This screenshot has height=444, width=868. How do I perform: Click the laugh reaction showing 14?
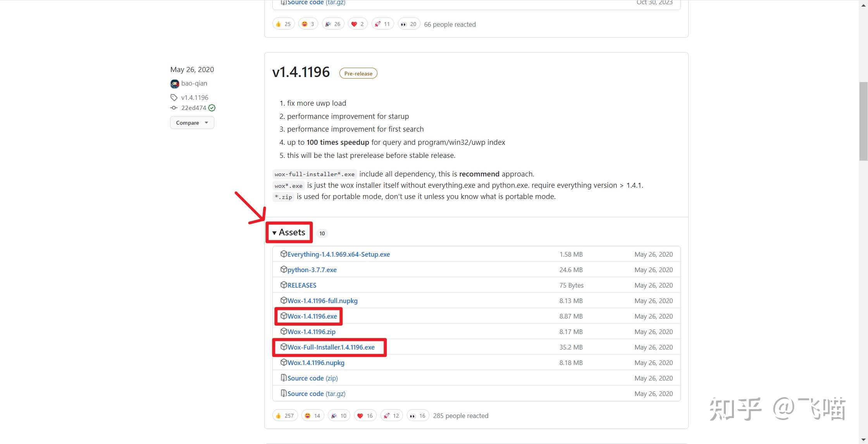[x=312, y=415]
